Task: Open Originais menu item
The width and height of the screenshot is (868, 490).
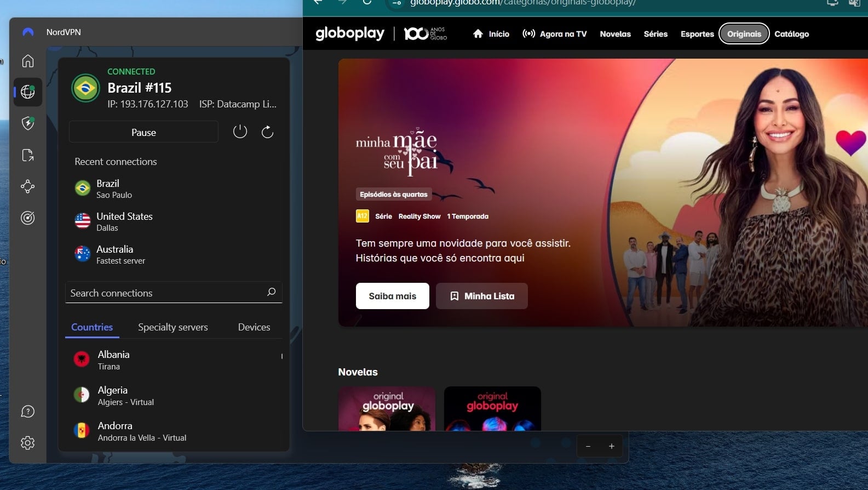Action: [x=744, y=34]
